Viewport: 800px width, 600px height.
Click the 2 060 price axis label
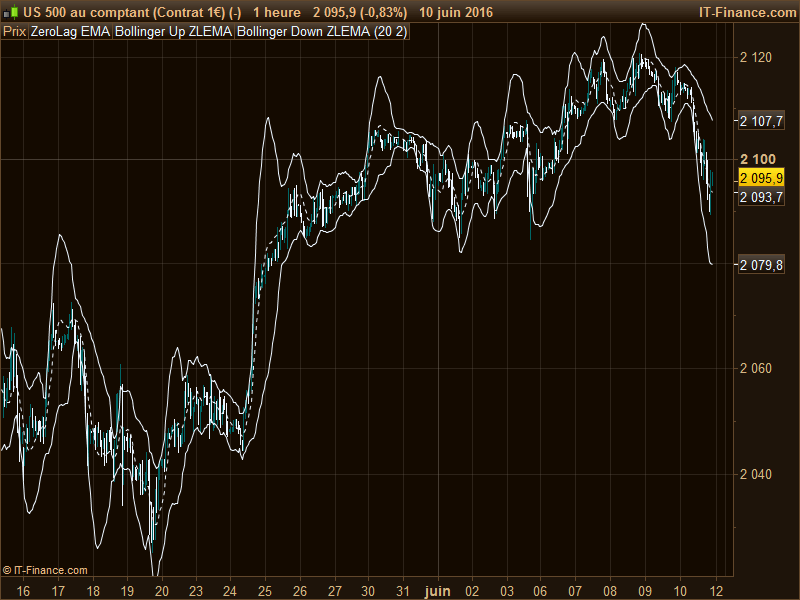pos(756,368)
